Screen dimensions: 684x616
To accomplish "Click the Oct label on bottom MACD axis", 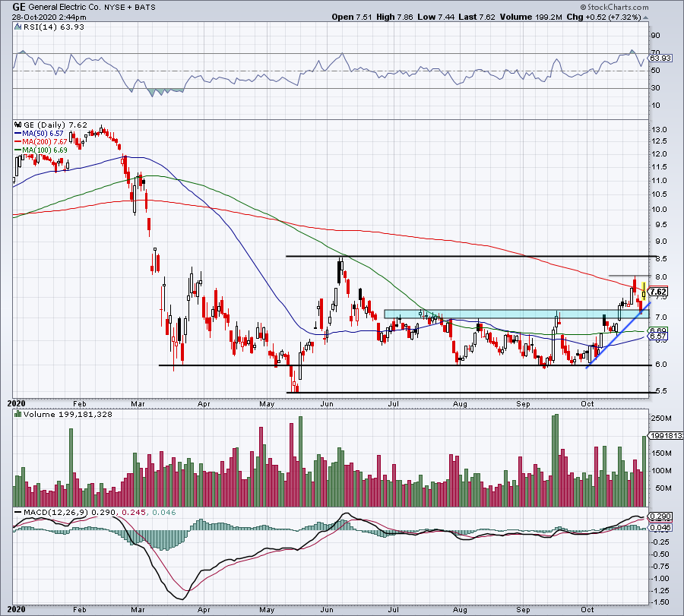I will (x=587, y=609).
